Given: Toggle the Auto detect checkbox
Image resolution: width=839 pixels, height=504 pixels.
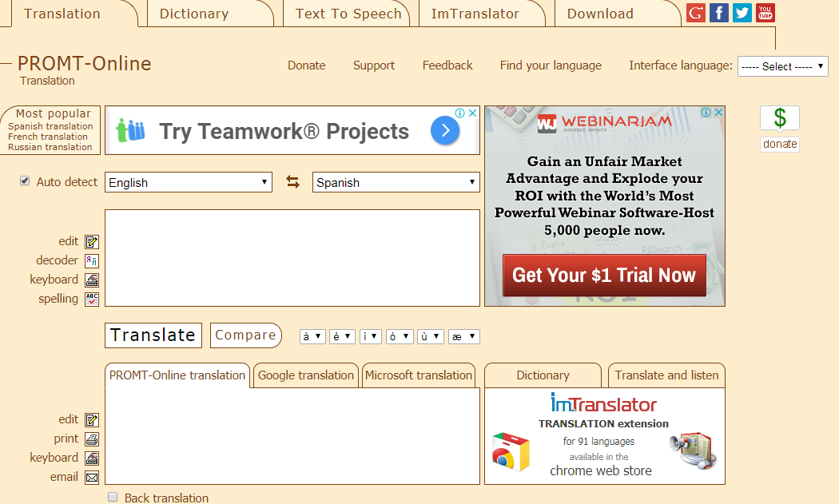Looking at the screenshot, I should (25, 181).
